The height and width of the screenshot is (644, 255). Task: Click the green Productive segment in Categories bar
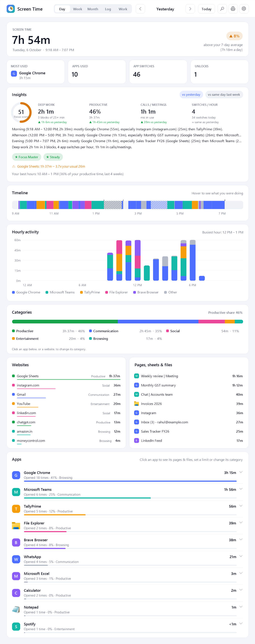click(x=65, y=321)
